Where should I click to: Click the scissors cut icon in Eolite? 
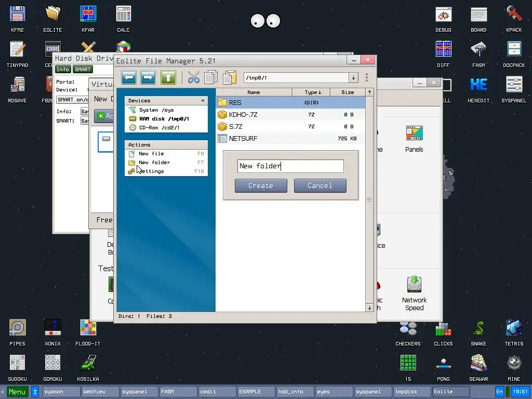193,78
